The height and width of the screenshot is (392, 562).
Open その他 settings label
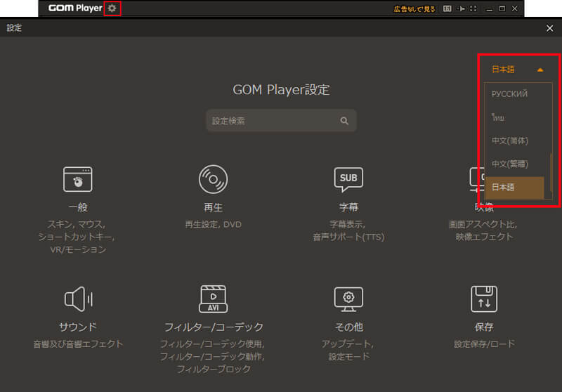click(348, 327)
